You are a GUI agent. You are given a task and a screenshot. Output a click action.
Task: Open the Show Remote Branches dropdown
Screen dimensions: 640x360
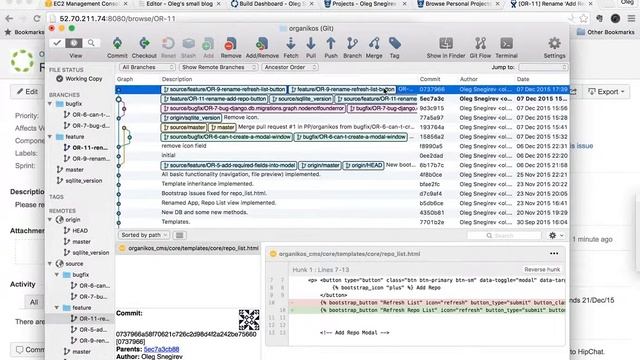tap(218, 67)
